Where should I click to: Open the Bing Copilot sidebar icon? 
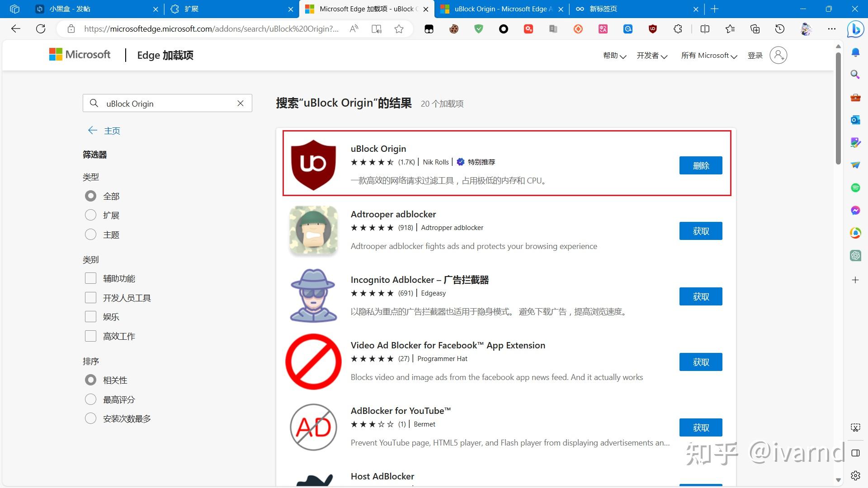point(855,29)
